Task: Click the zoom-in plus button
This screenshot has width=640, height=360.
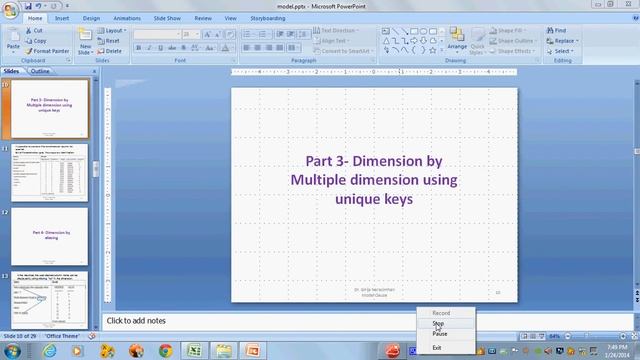Action: click(622, 336)
